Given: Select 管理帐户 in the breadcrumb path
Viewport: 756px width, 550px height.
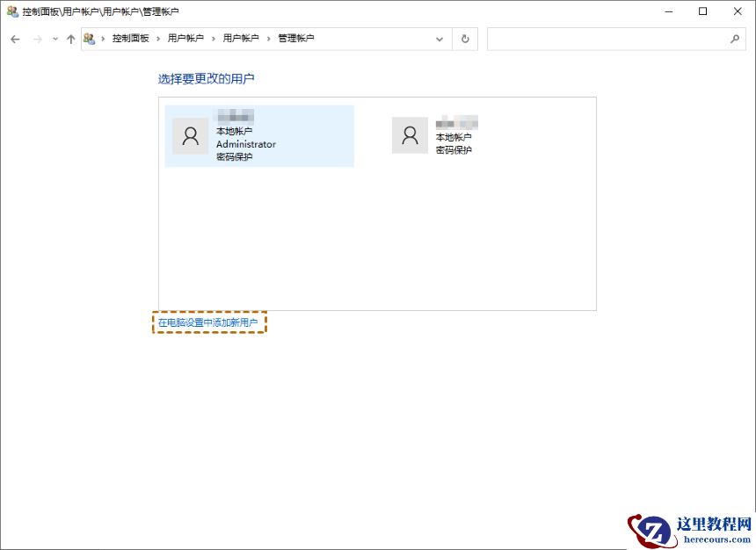Looking at the screenshot, I should 295,39.
